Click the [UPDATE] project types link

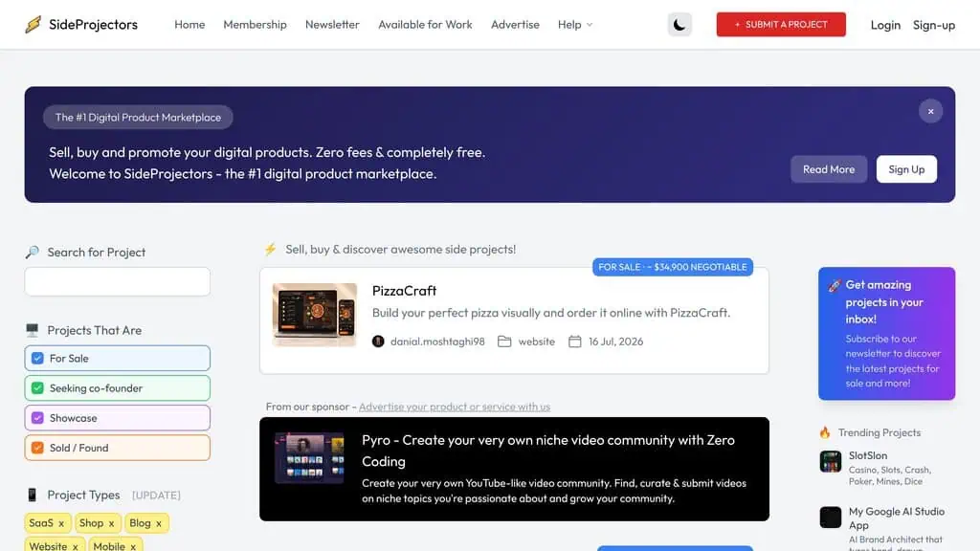pos(156,496)
